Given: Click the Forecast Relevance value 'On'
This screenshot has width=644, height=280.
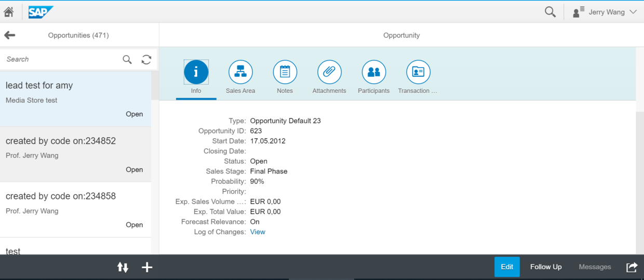Looking at the screenshot, I should tap(254, 222).
